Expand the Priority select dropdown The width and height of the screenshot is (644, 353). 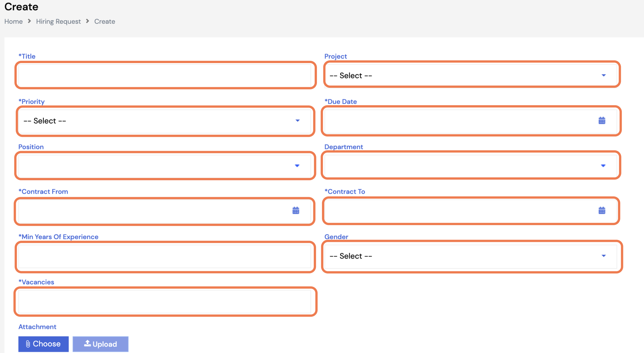[164, 121]
